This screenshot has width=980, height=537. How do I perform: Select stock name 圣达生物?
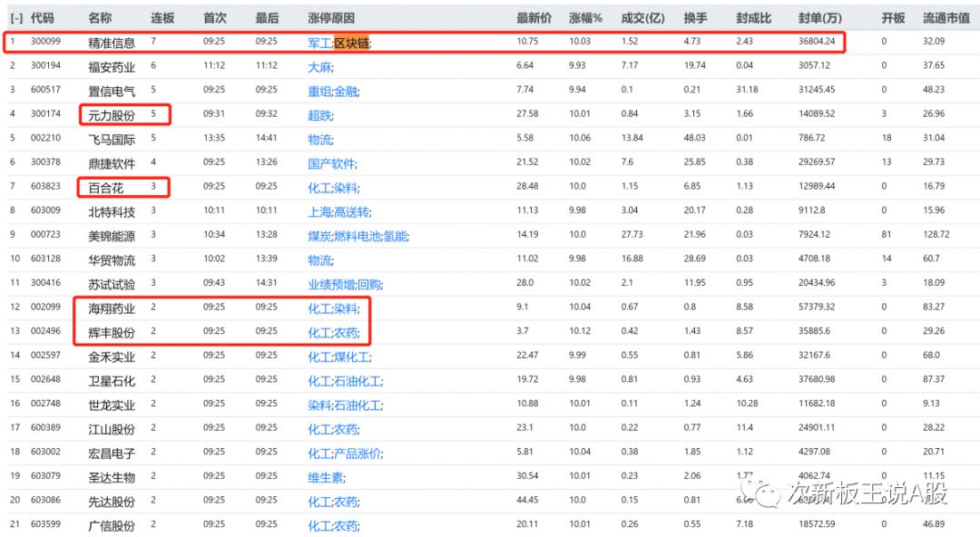tap(112, 478)
